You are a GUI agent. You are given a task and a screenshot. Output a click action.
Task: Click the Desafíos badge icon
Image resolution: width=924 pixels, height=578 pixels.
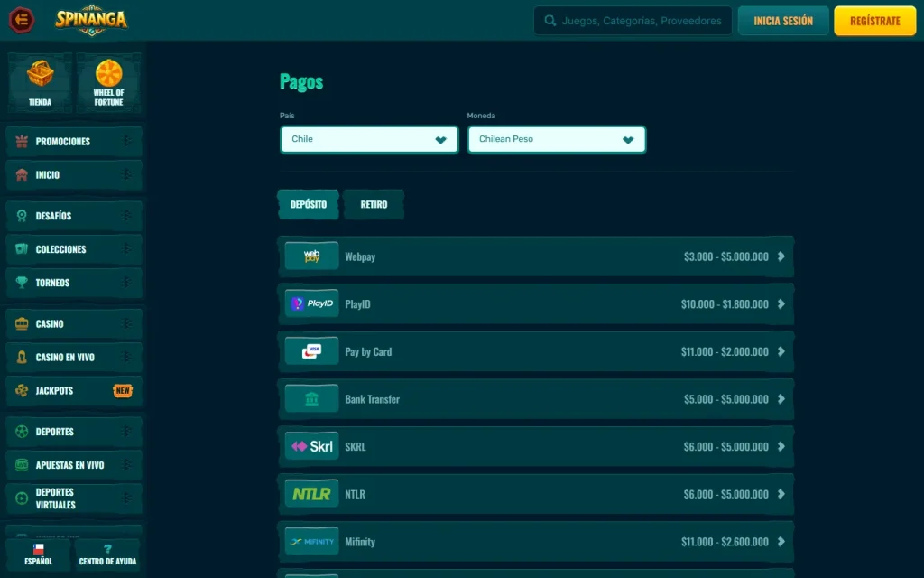pos(22,216)
